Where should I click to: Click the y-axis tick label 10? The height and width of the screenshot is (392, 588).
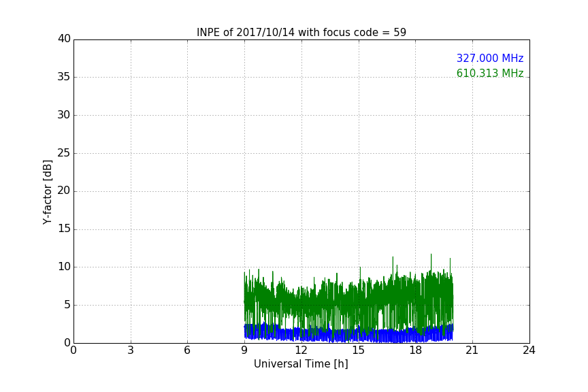coord(64,267)
